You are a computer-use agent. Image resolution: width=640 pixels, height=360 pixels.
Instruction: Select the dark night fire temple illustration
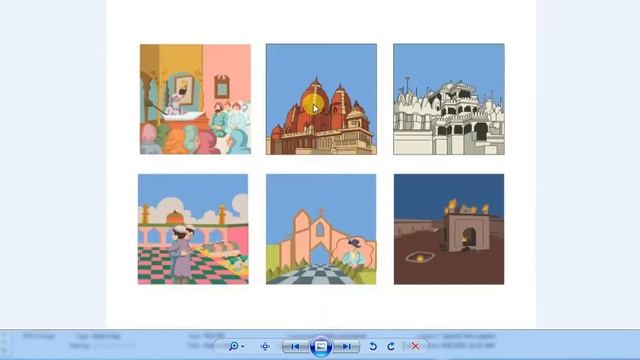tap(449, 229)
